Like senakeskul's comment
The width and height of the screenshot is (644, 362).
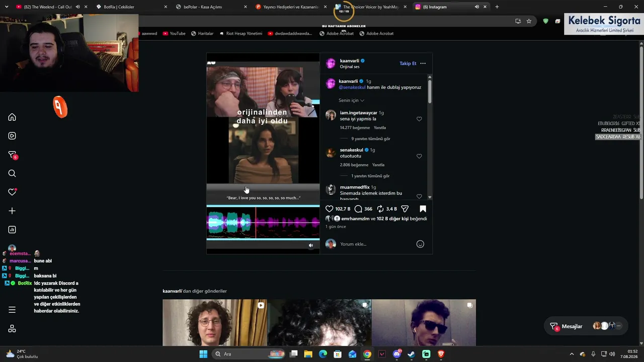click(419, 156)
